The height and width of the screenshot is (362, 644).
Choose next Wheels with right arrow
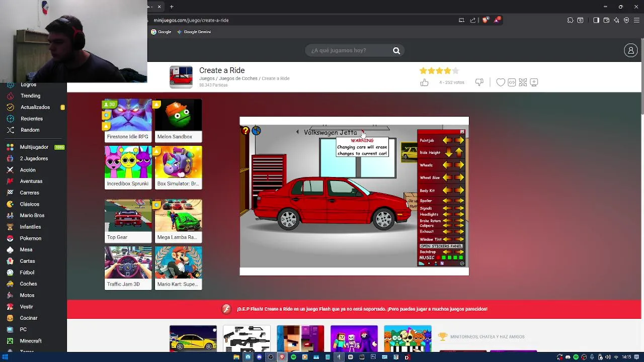point(459,165)
